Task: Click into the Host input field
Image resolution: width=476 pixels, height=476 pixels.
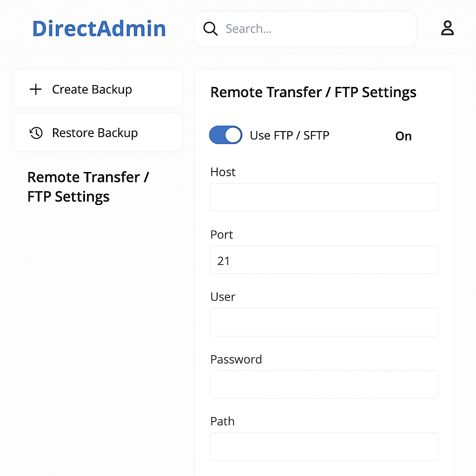Action: pyautogui.click(x=324, y=197)
